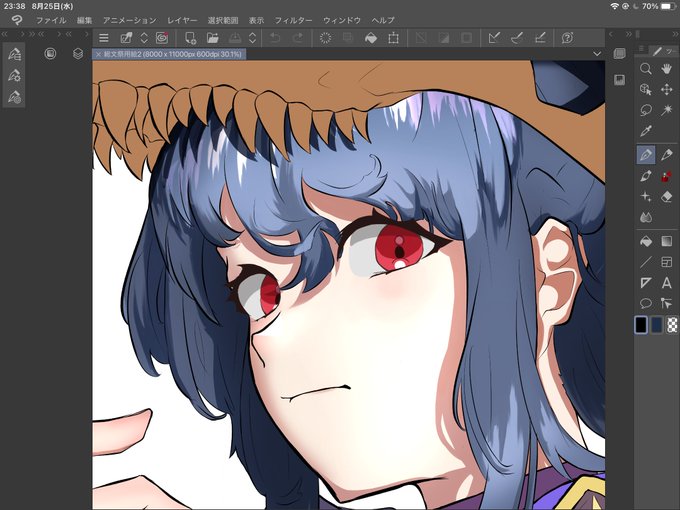Create a new canvas with New icon
Image resolution: width=680 pixels, height=510 pixels.
(x=190, y=38)
